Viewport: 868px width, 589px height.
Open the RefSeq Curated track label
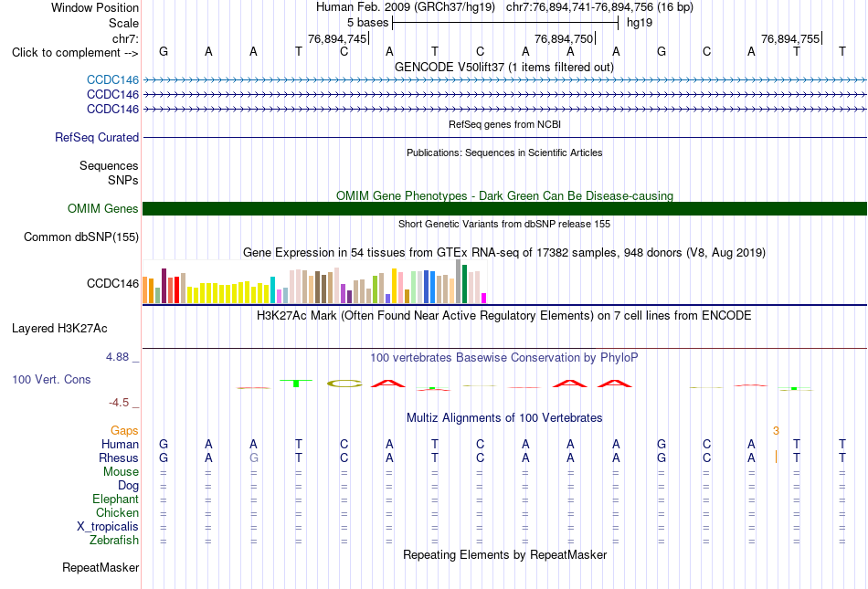coord(97,137)
